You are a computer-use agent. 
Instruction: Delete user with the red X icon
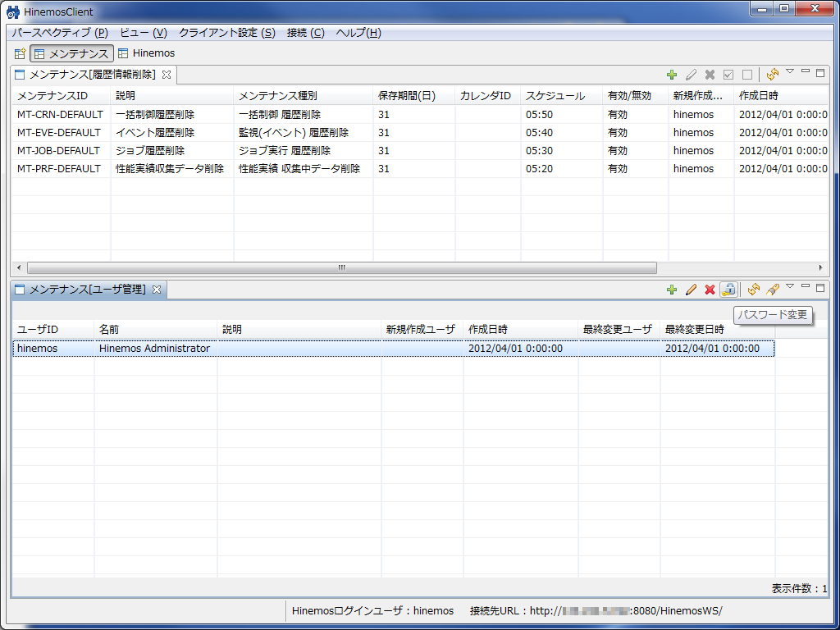710,290
